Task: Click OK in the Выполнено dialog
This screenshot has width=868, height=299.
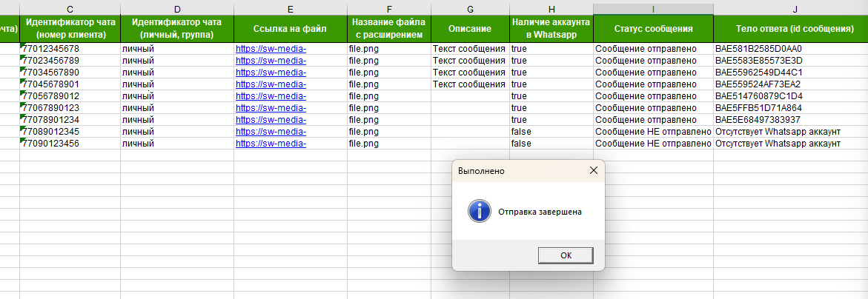Action: [566, 255]
